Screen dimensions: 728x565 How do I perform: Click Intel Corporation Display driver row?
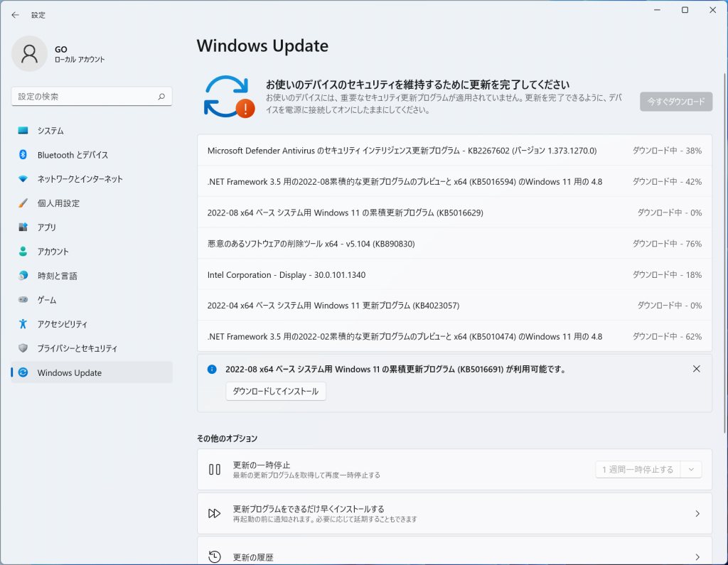click(454, 274)
